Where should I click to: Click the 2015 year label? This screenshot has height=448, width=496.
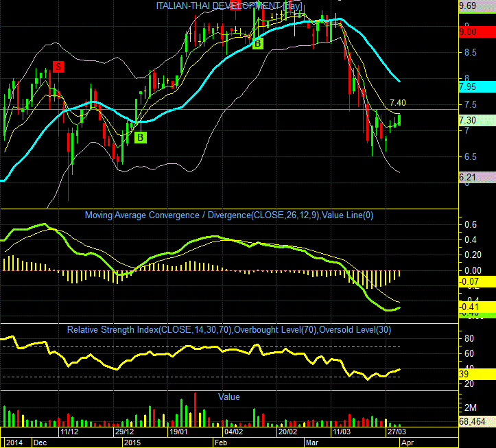click(132, 443)
